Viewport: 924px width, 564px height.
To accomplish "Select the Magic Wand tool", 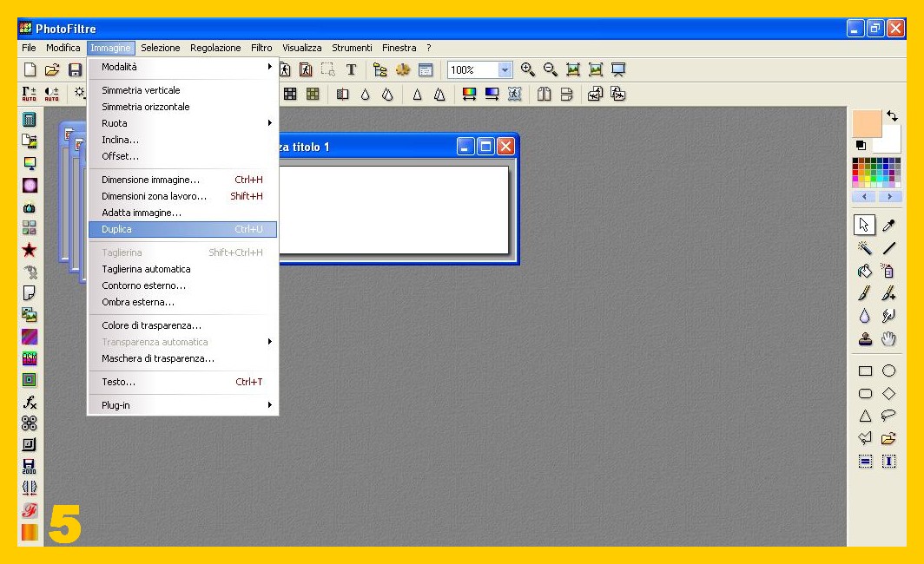I will (864, 249).
